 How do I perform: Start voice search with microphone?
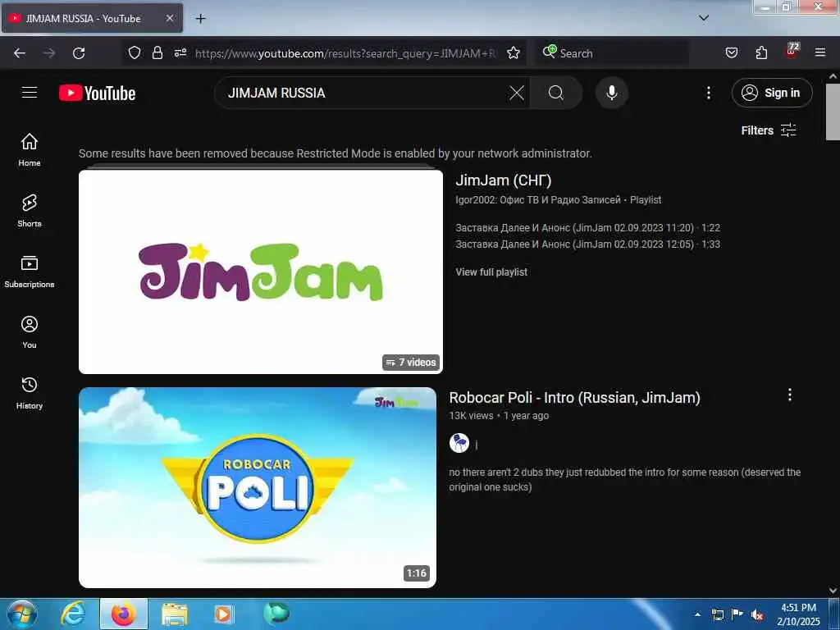point(612,93)
